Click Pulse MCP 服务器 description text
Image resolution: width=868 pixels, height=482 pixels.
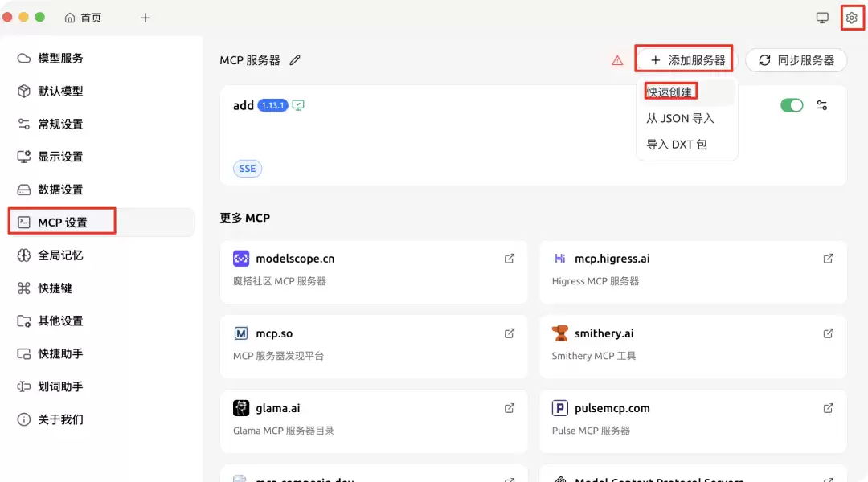tap(591, 431)
